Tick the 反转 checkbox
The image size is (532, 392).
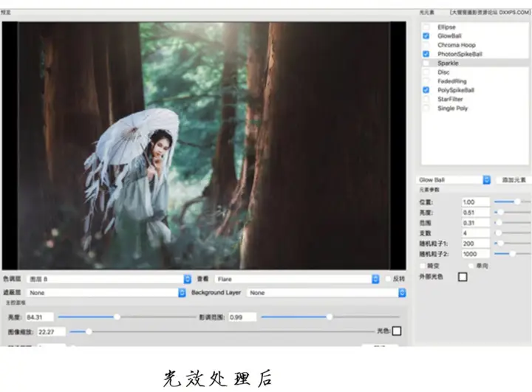[x=388, y=279]
